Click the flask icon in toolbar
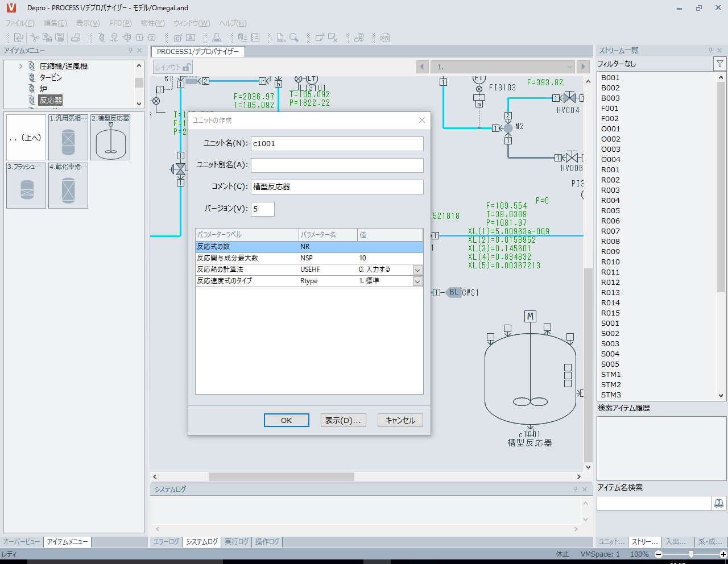 pos(217,38)
